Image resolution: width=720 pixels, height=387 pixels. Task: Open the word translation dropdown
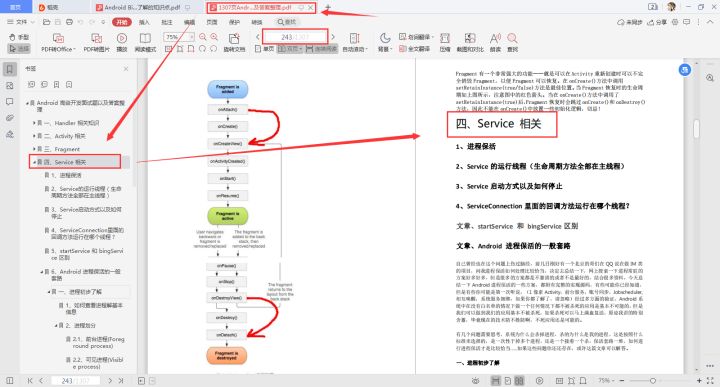click(416, 37)
